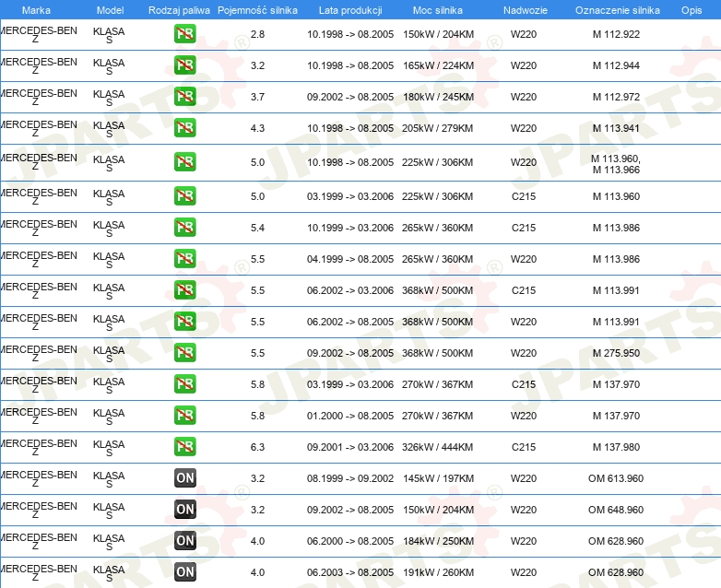The image size is (721, 588).
Task: Click petrol icon in the 5.4 C215 row
Action: point(184,228)
